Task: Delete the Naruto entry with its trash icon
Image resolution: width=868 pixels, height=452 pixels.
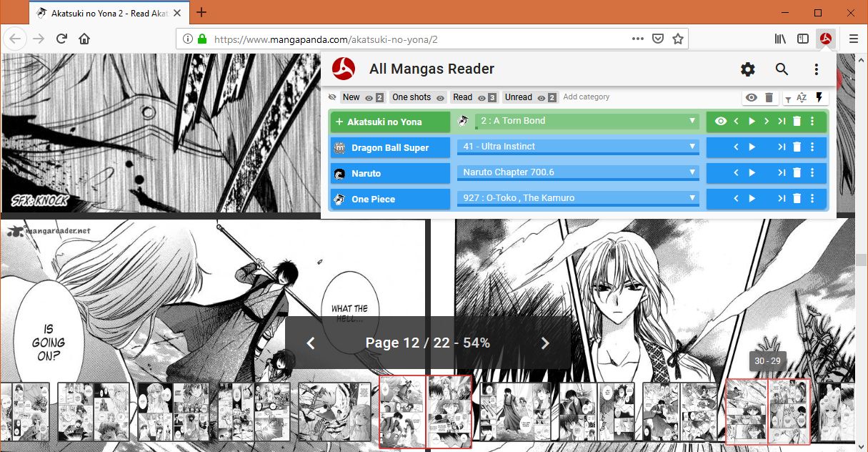Action: pyautogui.click(x=797, y=172)
